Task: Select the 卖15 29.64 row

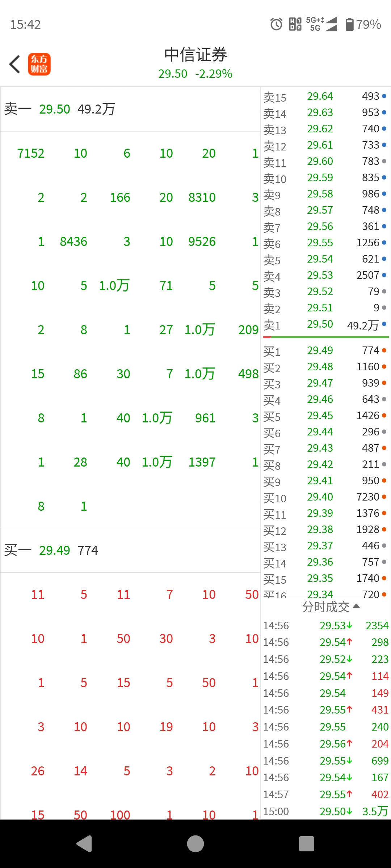Action: click(325, 97)
